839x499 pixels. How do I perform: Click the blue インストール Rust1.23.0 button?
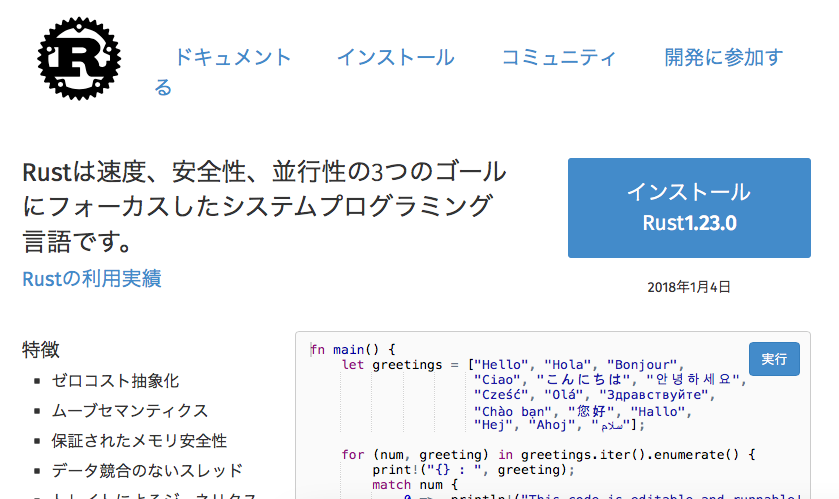(689, 208)
